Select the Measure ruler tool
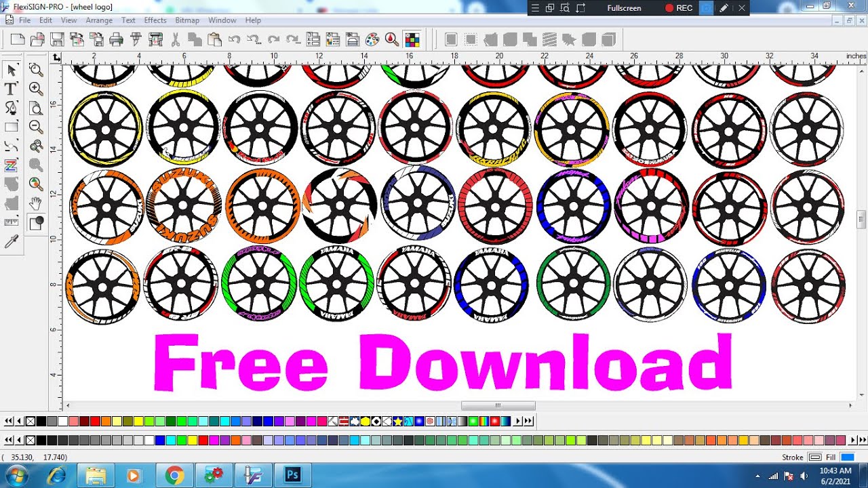The width and height of the screenshot is (868, 488). click(12, 222)
